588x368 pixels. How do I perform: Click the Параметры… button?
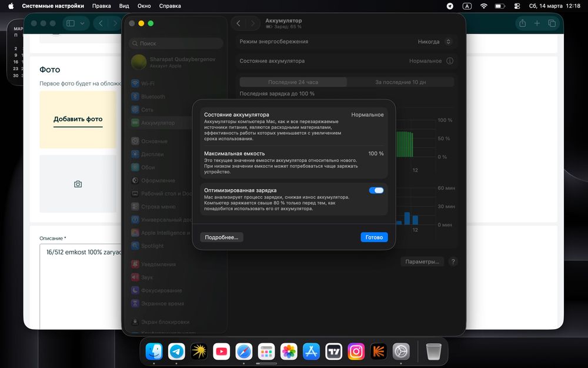(422, 262)
